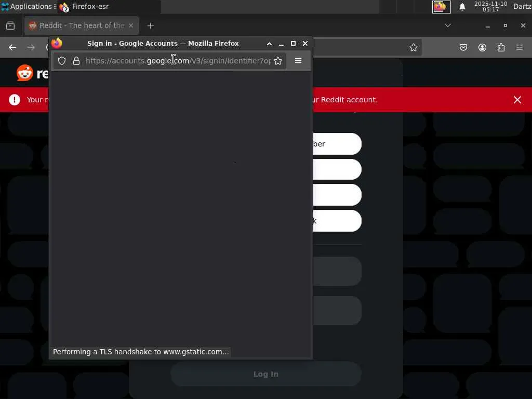Bookmark the Google sign-in page star

tap(278, 61)
